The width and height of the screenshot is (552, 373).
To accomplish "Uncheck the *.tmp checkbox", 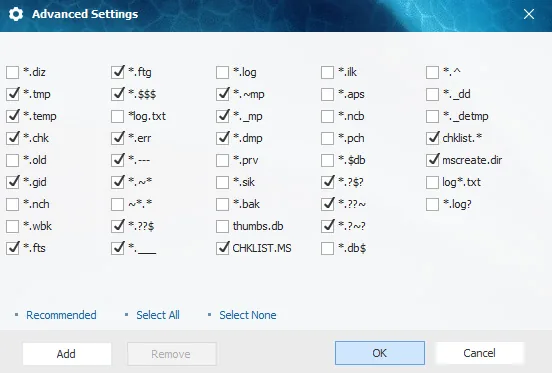I will pyautogui.click(x=13, y=94).
